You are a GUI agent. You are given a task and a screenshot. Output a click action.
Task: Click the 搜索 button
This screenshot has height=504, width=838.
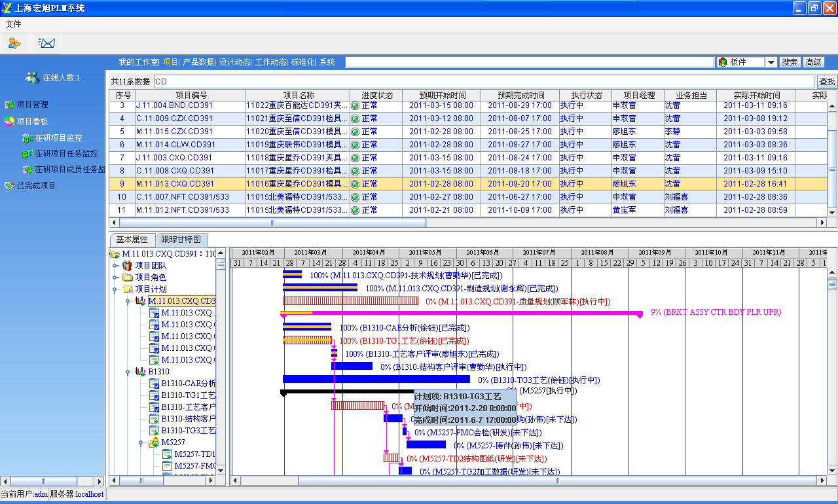click(790, 62)
